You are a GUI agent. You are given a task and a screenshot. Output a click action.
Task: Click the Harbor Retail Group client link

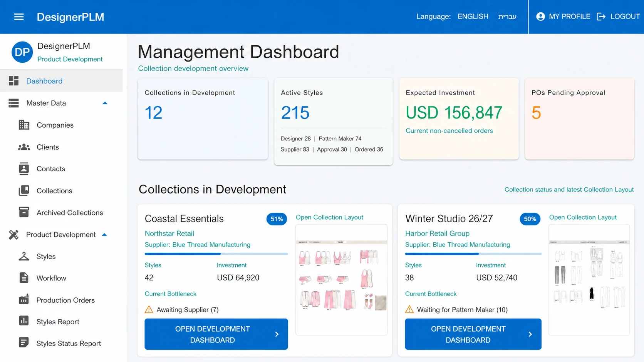[x=437, y=234]
